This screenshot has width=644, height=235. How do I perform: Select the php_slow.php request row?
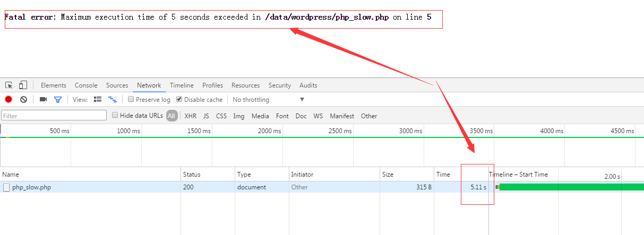32,187
